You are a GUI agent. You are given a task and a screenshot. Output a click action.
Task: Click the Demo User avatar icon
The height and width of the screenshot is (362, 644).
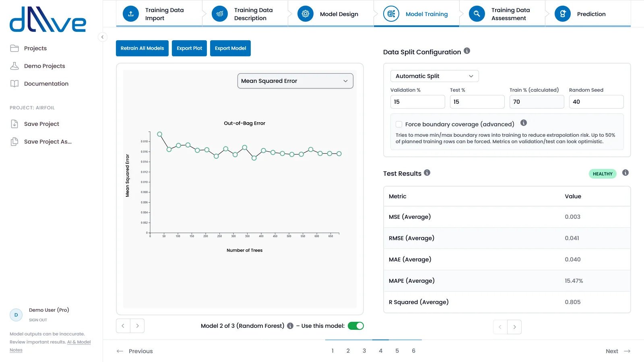click(x=16, y=315)
